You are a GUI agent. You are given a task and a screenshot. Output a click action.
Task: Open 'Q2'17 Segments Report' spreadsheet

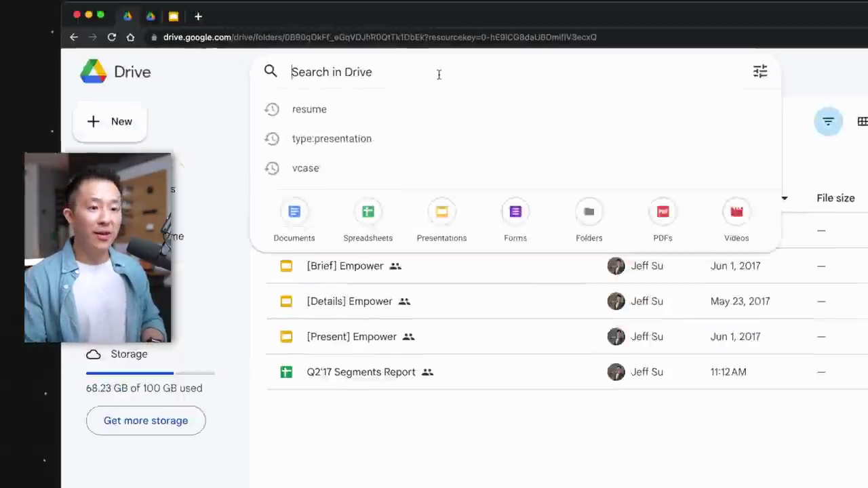[361, 372]
